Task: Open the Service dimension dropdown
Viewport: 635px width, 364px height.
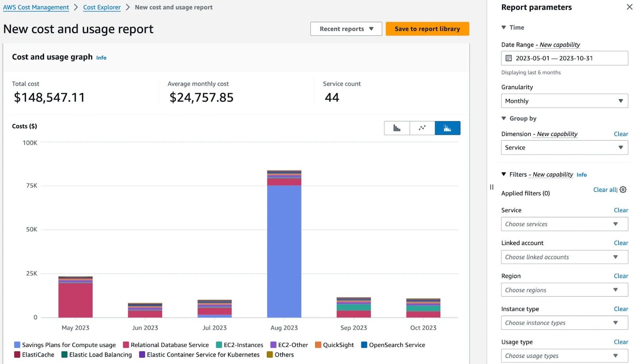Action: (x=564, y=148)
